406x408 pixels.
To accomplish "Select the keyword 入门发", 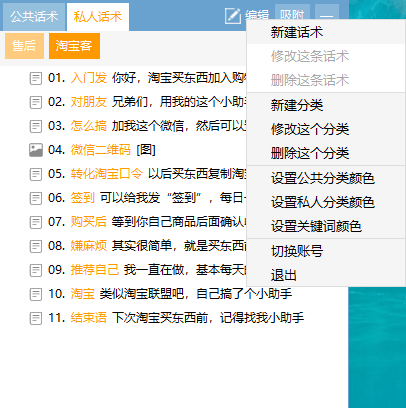I will pos(89,78).
